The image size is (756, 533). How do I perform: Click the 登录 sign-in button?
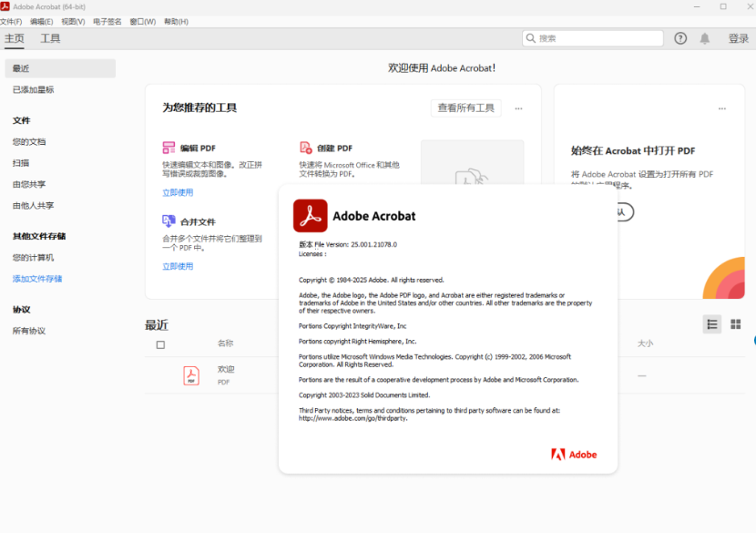738,38
